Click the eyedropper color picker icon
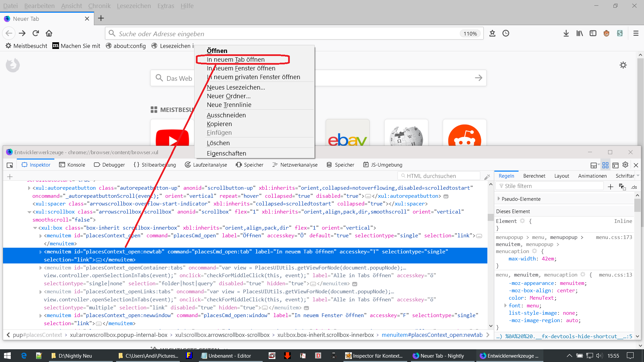Screen dimensions: 644x362 click(487, 176)
